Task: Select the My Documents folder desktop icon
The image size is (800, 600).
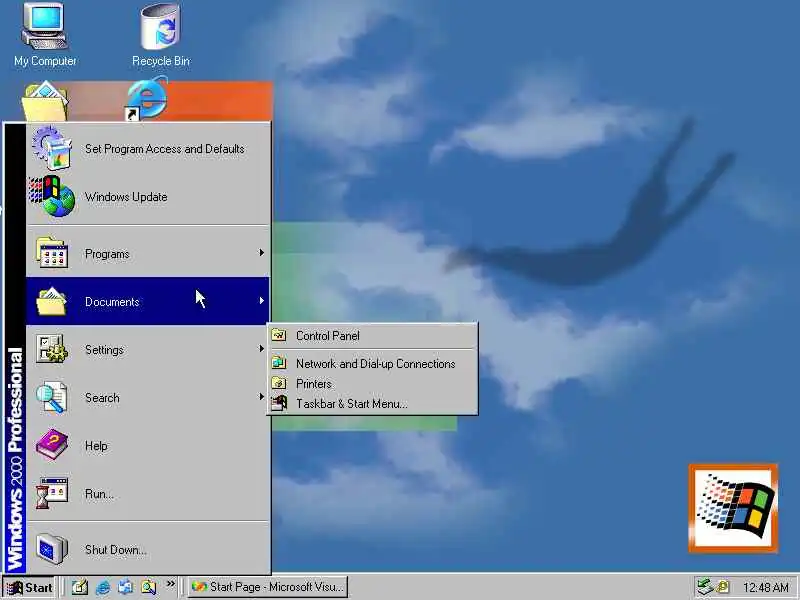Action: (45, 101)
